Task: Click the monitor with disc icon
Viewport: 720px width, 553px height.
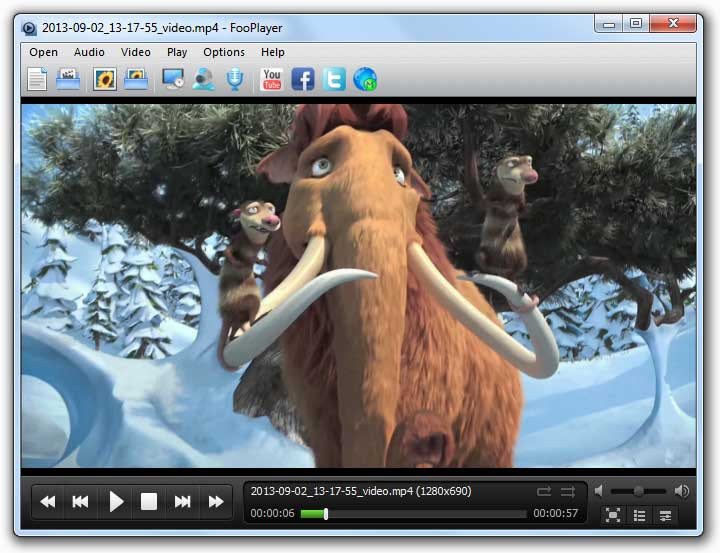Action: tap(173, 79)
